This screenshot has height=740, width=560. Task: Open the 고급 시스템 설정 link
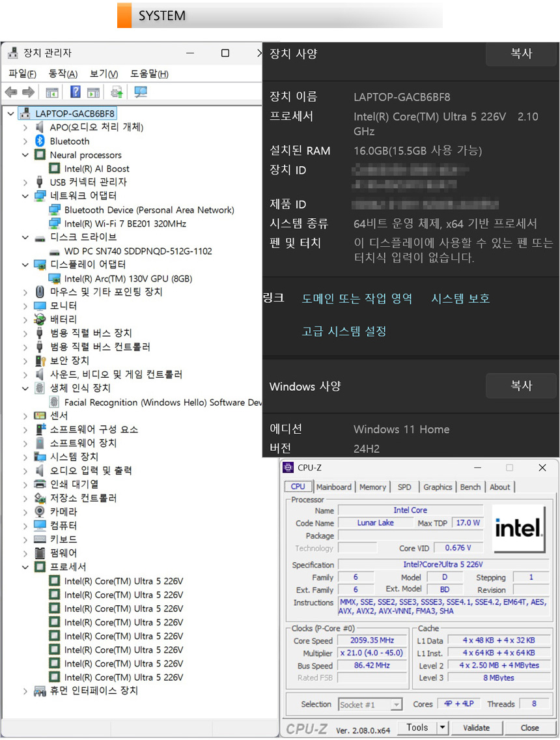pyautogui.click(x=344, y=332)
